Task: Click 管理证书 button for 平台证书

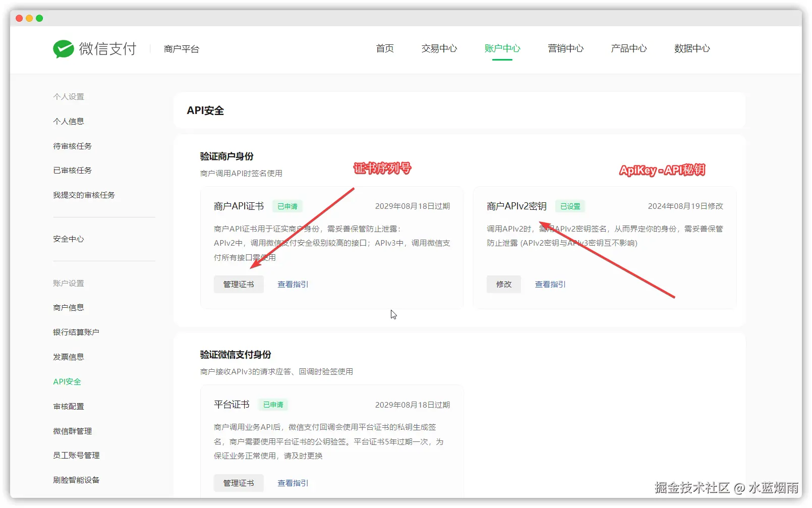Action: coord(239,483)
